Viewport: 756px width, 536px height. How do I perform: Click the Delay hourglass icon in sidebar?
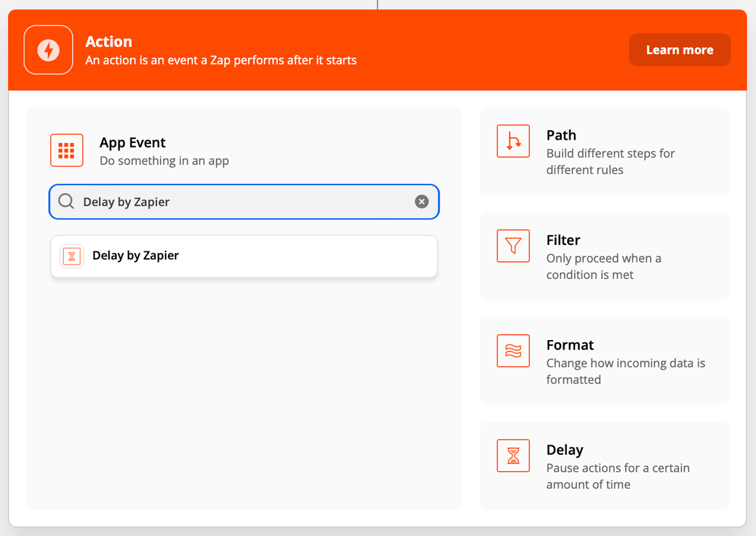coord(513,456)
